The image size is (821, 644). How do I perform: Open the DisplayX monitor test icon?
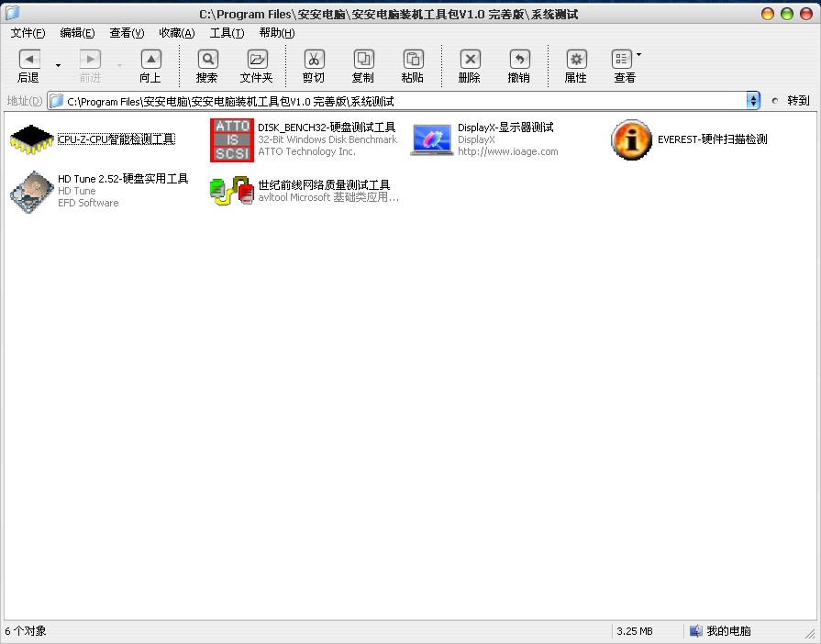click(431, 139)
